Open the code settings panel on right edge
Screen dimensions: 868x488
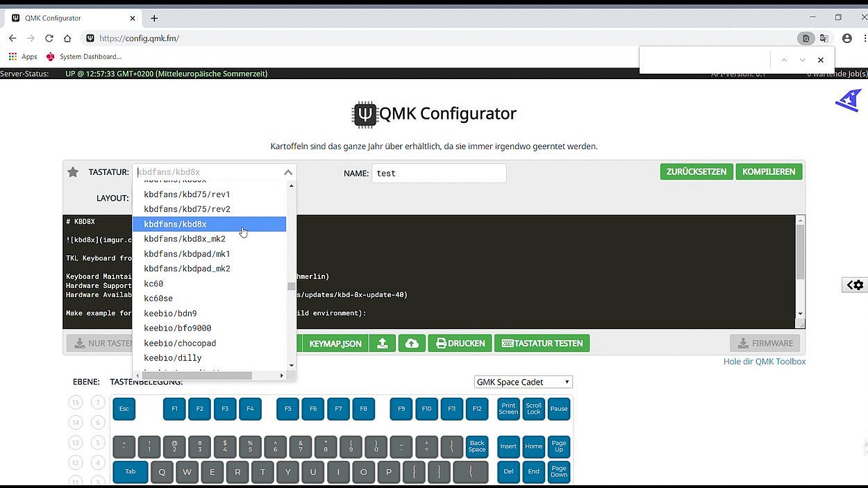coord(855,285)
